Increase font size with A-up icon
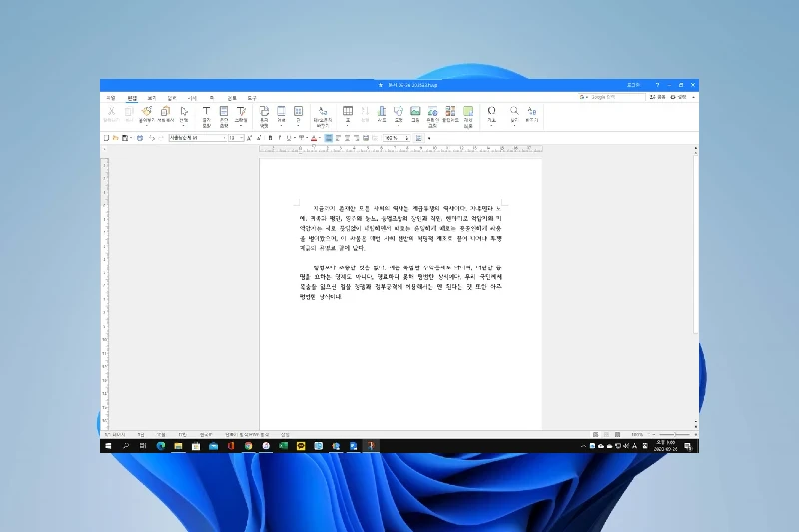799x532 pixels. (249, 138)
